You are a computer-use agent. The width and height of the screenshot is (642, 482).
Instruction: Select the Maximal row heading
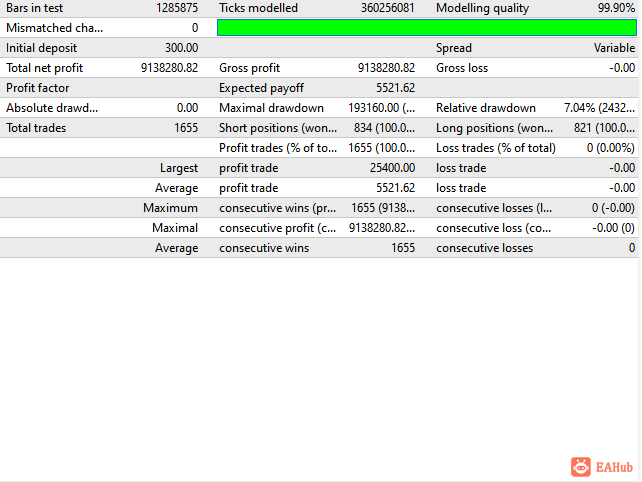pyautogui.click(x=175, y=229)
